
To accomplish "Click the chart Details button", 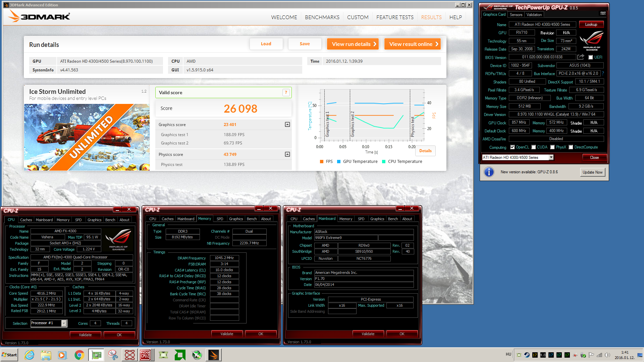I will pyautogui.click(x=425, y=151).
